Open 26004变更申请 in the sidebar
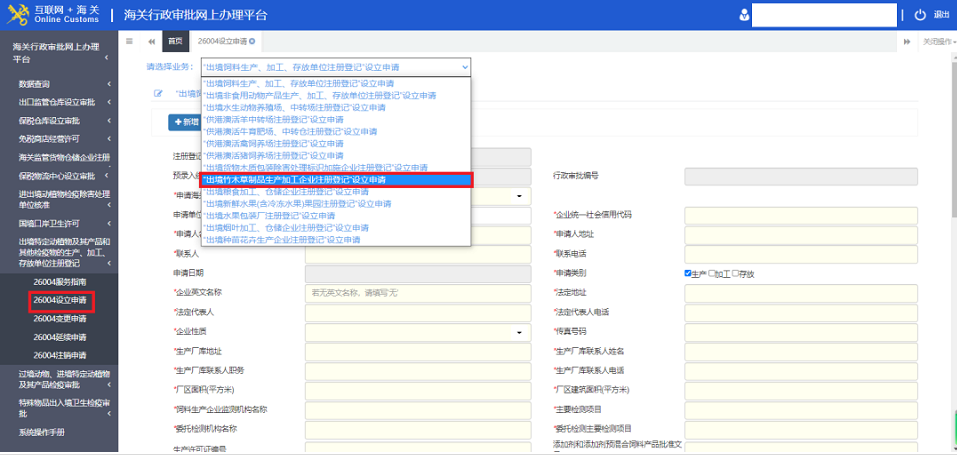The height and width of the screenshot is (455, 957). [60, 318]
